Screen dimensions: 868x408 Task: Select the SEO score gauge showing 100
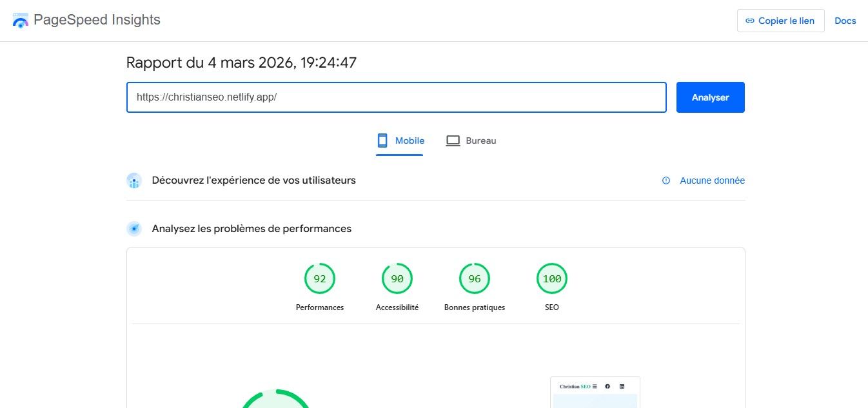(552, 279)
